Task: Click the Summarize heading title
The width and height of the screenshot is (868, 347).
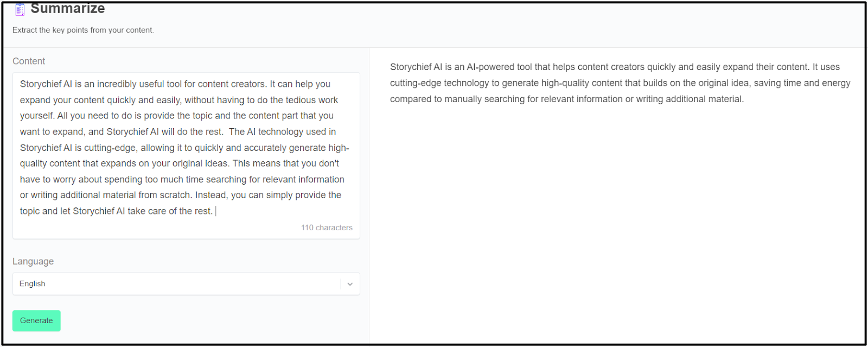Action: tap(68, 9)
